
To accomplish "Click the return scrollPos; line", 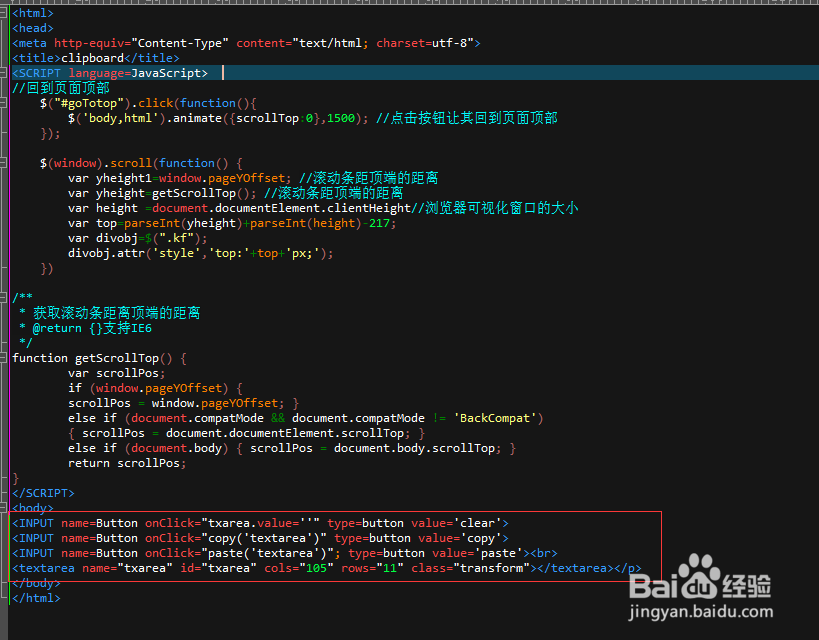I will [x=127, y=463].
